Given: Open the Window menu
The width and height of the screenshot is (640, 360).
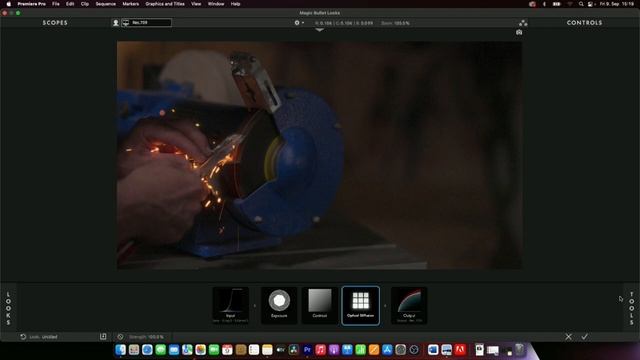Looking at the screenshot, I should click(x=216, y=4).
